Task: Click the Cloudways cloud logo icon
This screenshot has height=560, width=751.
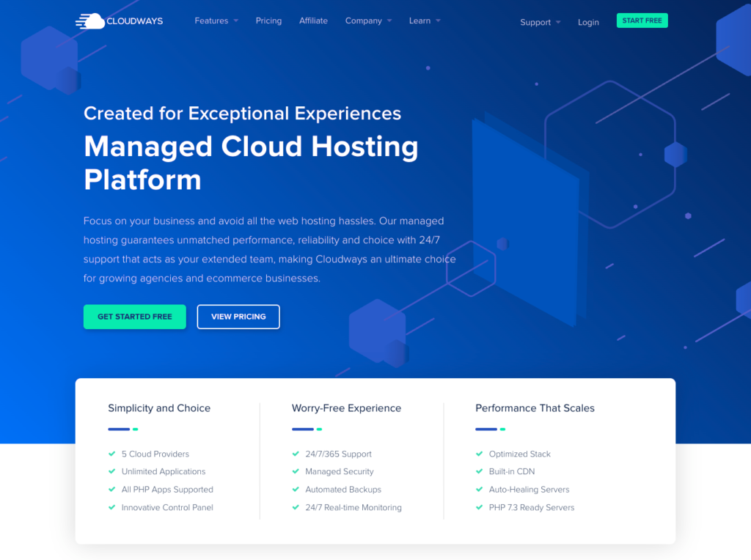Action: [90, 21]
